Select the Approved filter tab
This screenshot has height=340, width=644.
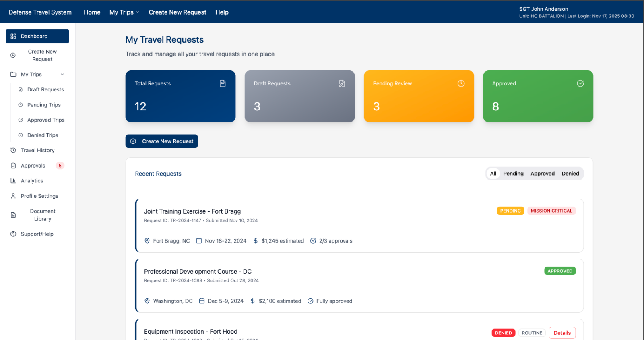pyautogui.click(x=543, y=174)
